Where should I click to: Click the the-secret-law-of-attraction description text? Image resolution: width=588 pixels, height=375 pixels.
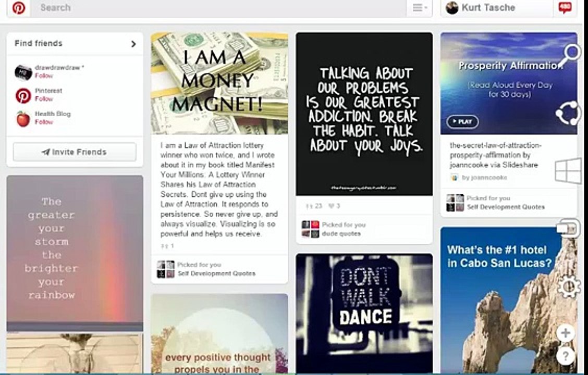click(x=495, y=155)
